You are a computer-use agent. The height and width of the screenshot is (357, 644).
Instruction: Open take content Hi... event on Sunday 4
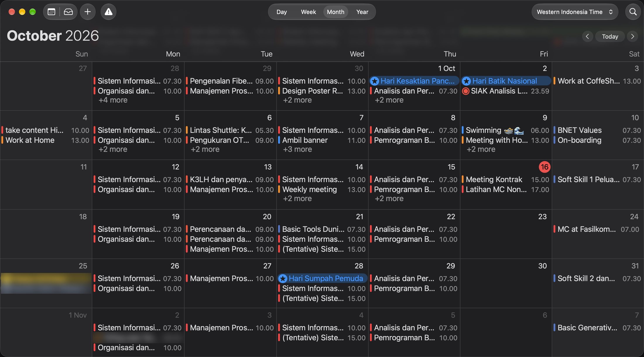pyautogui.click(x=46, y=130)
